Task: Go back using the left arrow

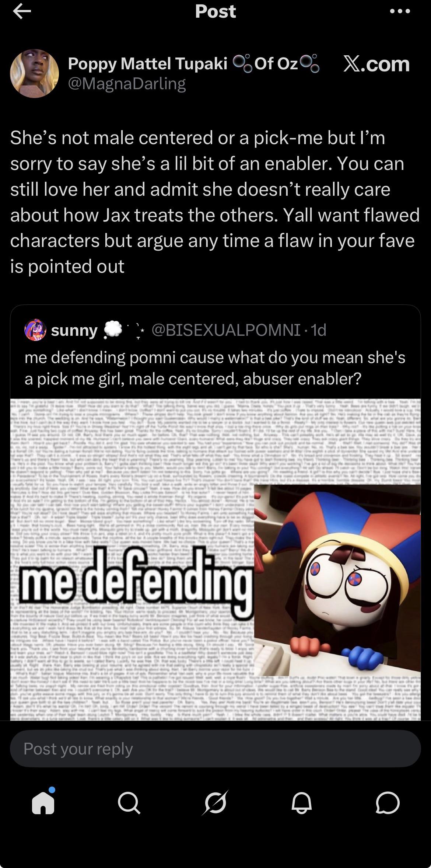Action: (22, 12)
